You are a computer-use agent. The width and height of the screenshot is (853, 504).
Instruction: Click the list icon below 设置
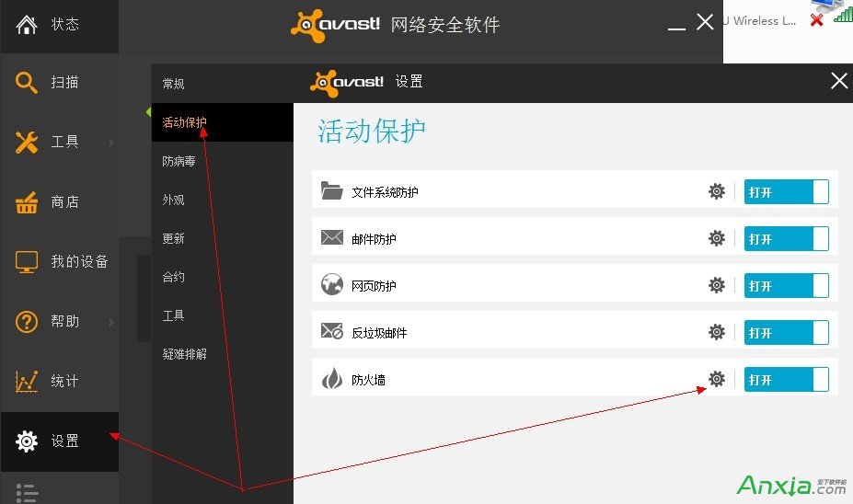click(27, 493)
